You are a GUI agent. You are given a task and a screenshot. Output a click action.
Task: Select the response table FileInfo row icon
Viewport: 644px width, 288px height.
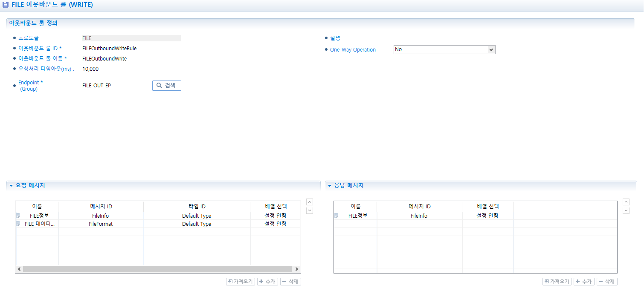click(x=336, y=216)
